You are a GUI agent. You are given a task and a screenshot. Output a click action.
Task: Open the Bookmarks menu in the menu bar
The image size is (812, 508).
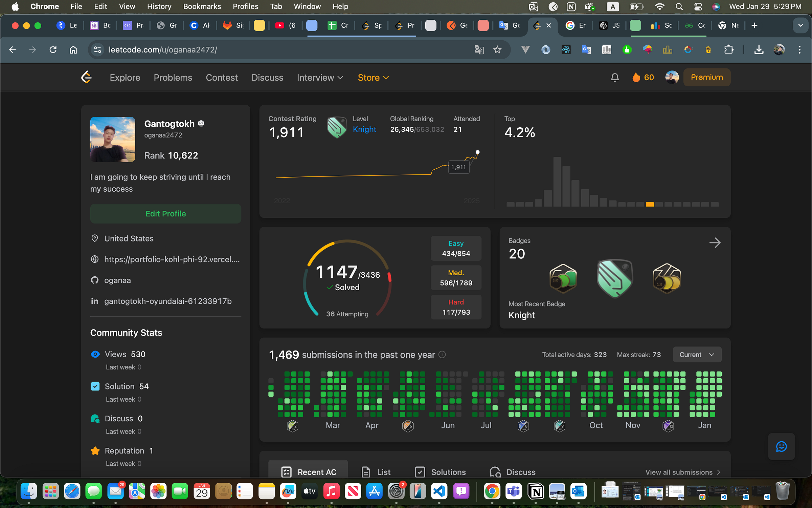tap(202, 6)
